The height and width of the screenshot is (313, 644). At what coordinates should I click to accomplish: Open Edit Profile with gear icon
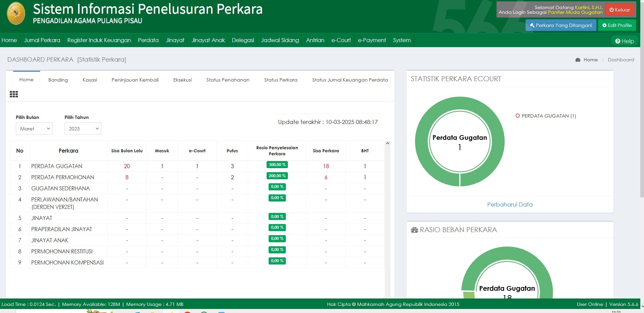click(617, 25)
